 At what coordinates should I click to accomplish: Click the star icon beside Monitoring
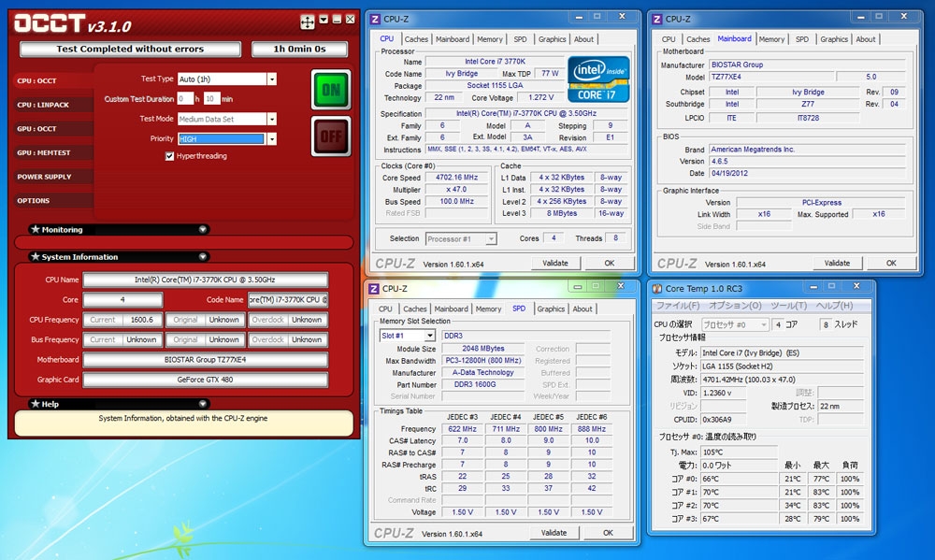click(36, 229)
